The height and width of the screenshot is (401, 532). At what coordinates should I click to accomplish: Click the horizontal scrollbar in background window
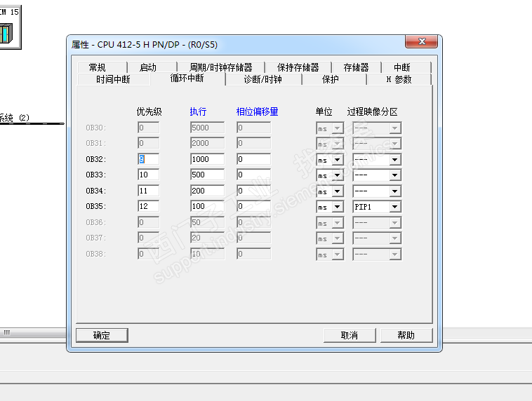click(x=33, y=332)
